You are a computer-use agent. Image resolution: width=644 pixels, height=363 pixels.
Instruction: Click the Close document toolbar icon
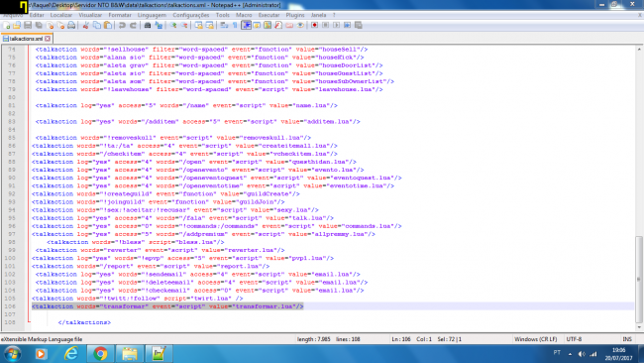(x=50, y=26)
